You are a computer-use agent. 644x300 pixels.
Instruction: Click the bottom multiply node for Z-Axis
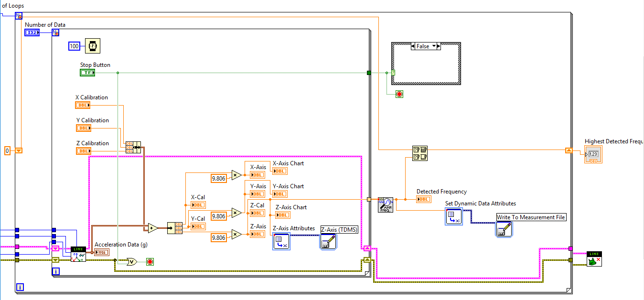[236, 234]
